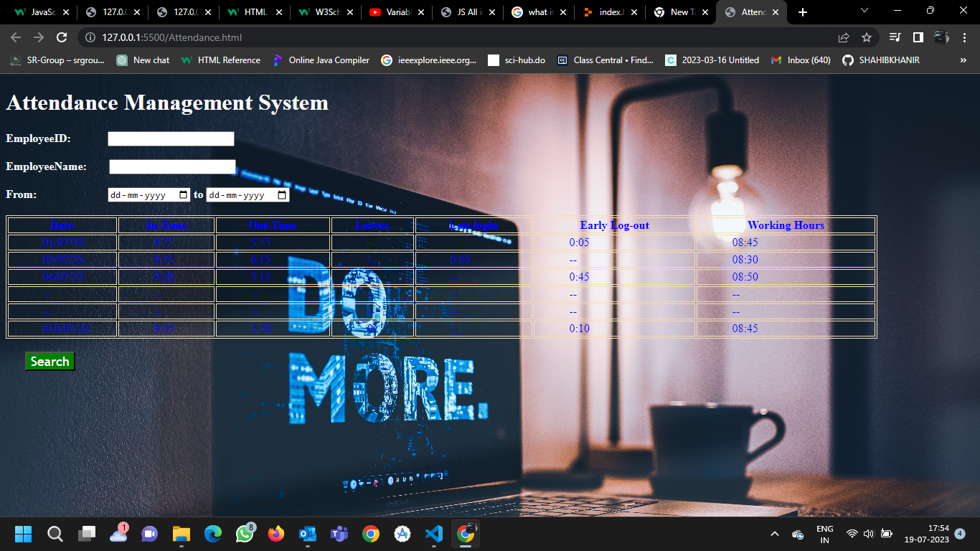Bookmark this page with star icon
Image resolution: width=980 pixels, height=551 pixels.
866,37
